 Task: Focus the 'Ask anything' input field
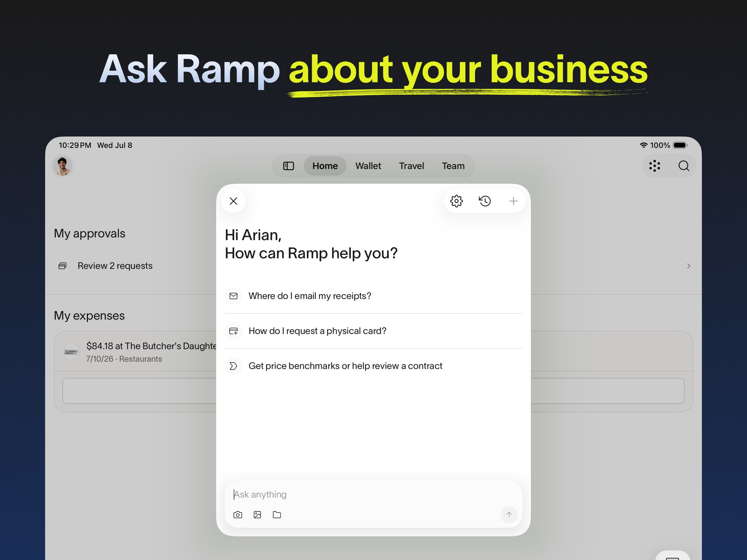[x=373, y=494]
